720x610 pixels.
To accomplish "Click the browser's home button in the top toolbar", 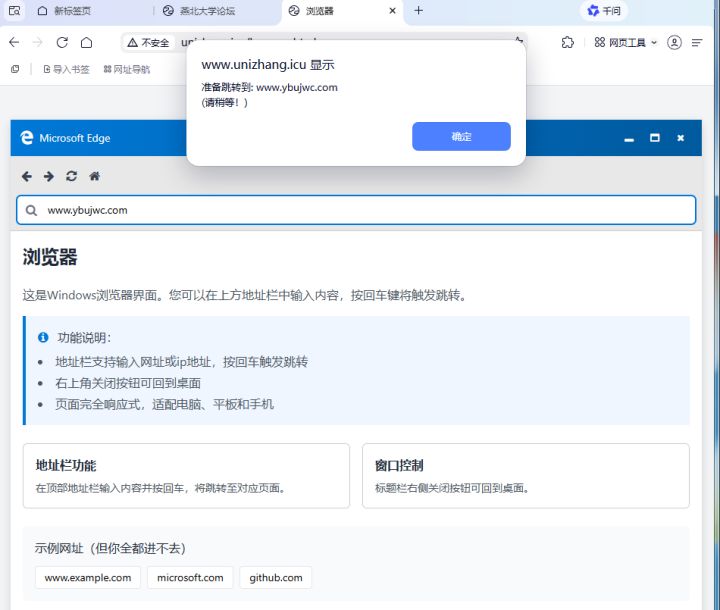I will pyautogui.click(x=87, y=43).
